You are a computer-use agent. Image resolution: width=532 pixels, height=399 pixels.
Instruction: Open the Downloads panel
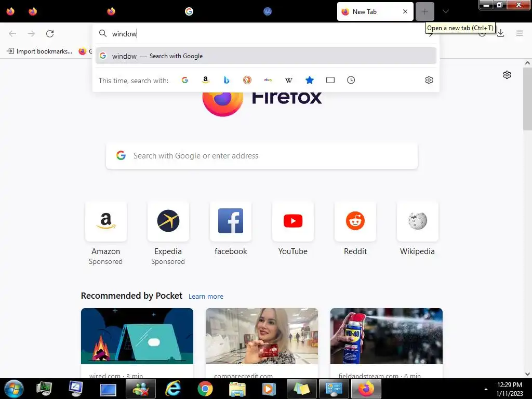500,33
